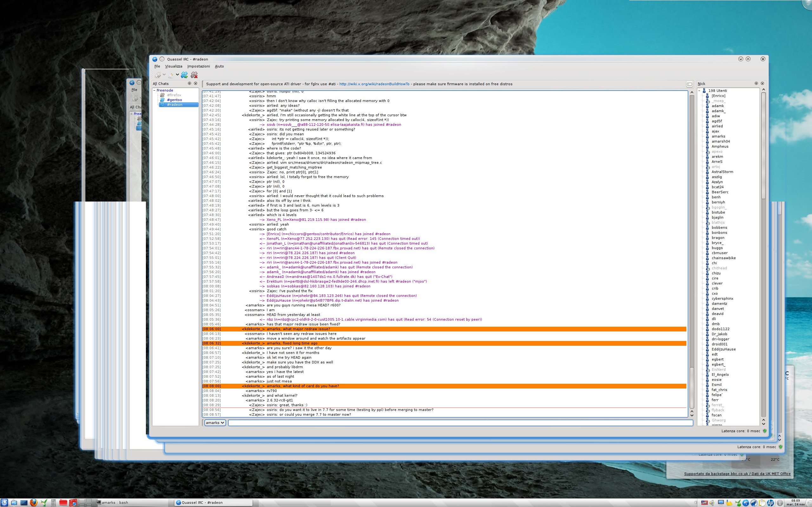Open the radeonBuildHowTo wiki link
Screen dimensions: 812x507
coord(374,84)
